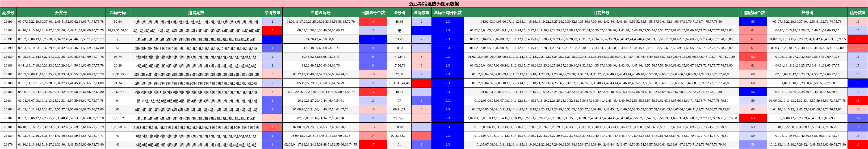Screen dimensions: 868x149
Task: Click hot count cell 58 in row 26179
Action: pyautogui.click(x=753, y=144)
